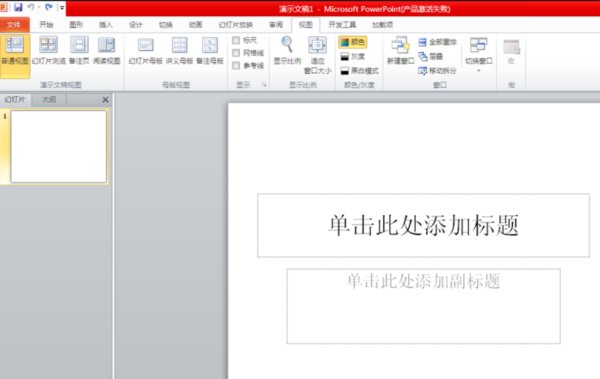Switch to the Transitions (切换) ribbon tab
Screen dimensions: 600x379
point(166,25)
